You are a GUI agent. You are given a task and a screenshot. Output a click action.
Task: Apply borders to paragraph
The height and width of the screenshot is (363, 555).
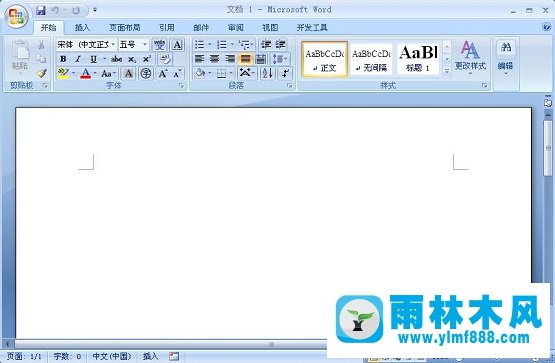click(222, 73)
